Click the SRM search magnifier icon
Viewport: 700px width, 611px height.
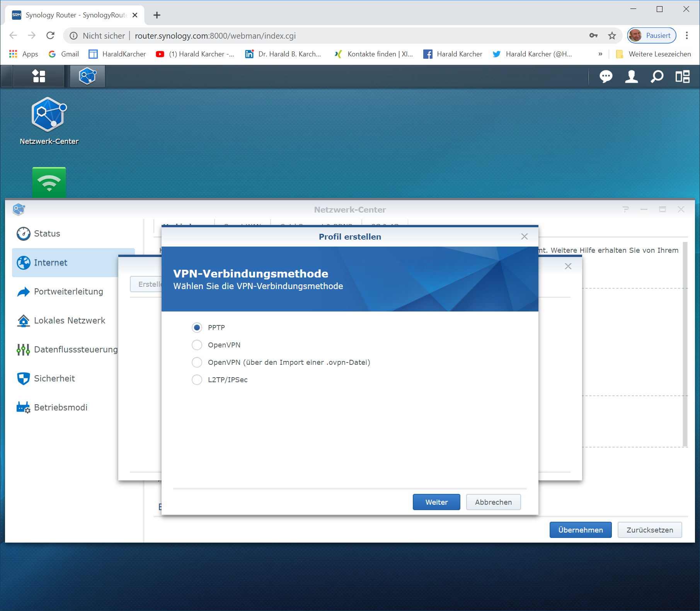(657, 77)
